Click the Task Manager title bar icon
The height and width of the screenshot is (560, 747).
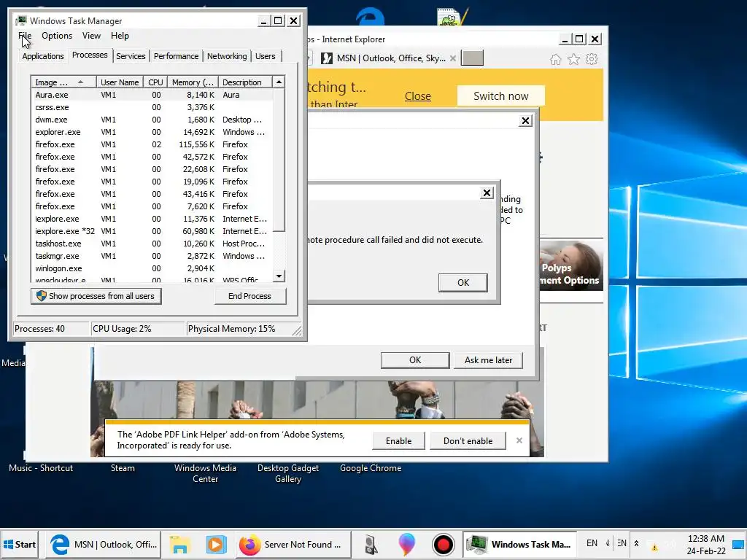pyautogui.click(x=21, y=20)
